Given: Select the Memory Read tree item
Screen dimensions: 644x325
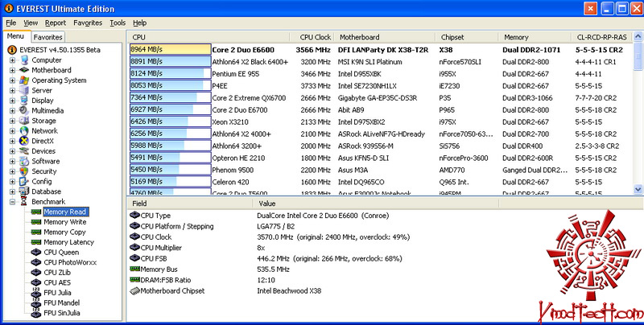Looking at the screenshot, I should pyautogui.click(x=65, y=212).
